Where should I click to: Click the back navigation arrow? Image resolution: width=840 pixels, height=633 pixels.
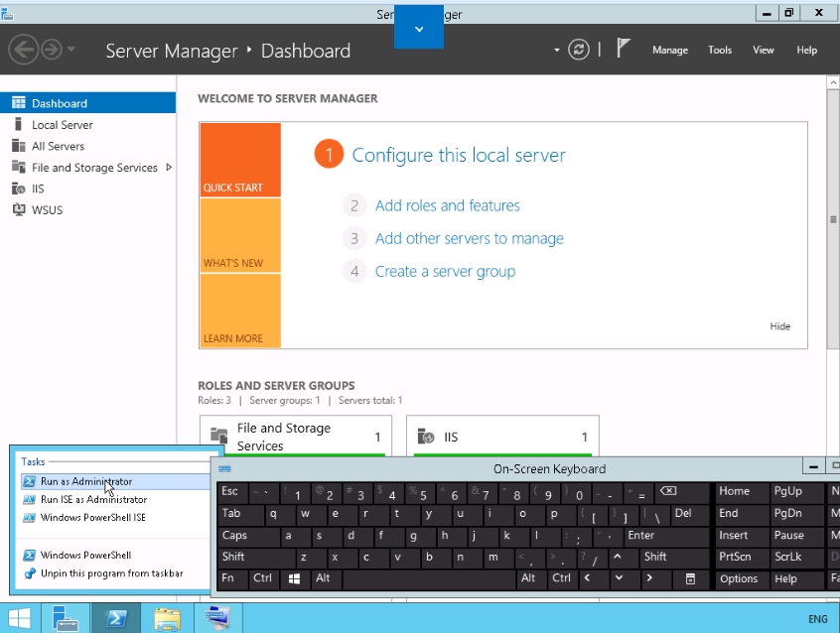[x=24, y=50]
